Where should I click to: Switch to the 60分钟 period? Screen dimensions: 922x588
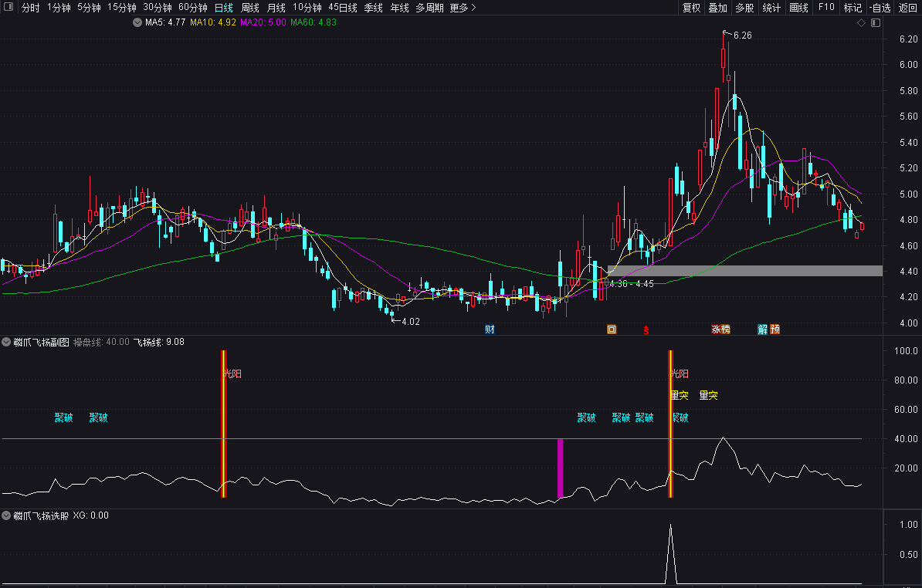pos(193,8)
